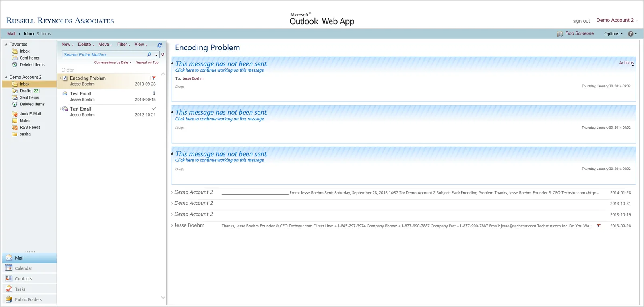This screenshot has width=644, height=307.
Task: Open the sasha folder
Action: (x=21, y=134)
